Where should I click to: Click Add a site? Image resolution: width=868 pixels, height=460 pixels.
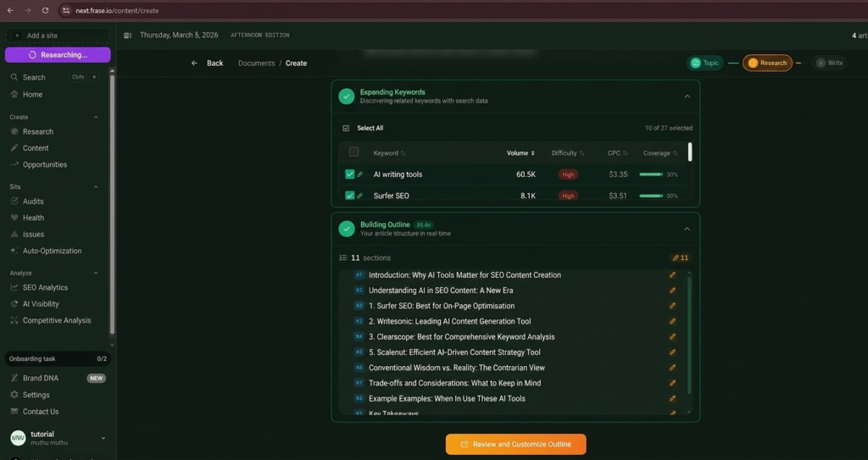pos(58,36)
